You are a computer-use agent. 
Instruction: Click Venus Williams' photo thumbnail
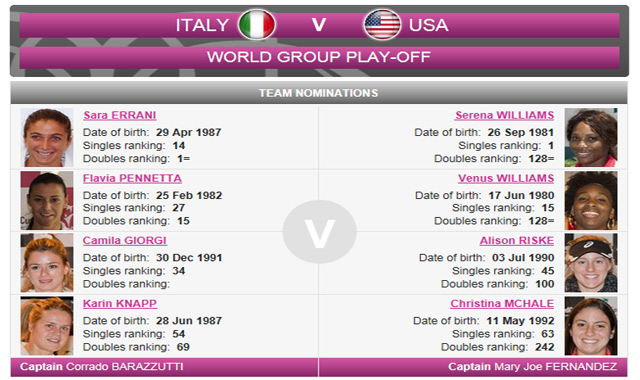(591, 200)
